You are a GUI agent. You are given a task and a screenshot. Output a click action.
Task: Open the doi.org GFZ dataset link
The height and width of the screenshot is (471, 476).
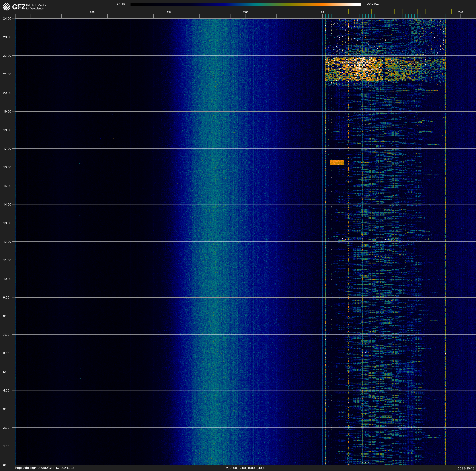pos(45,468)
